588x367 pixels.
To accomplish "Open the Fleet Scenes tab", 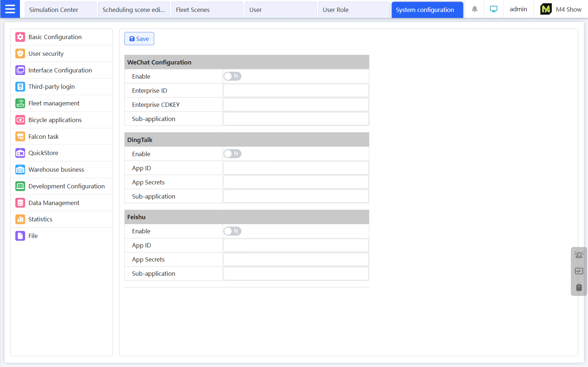I will (193, 10).
